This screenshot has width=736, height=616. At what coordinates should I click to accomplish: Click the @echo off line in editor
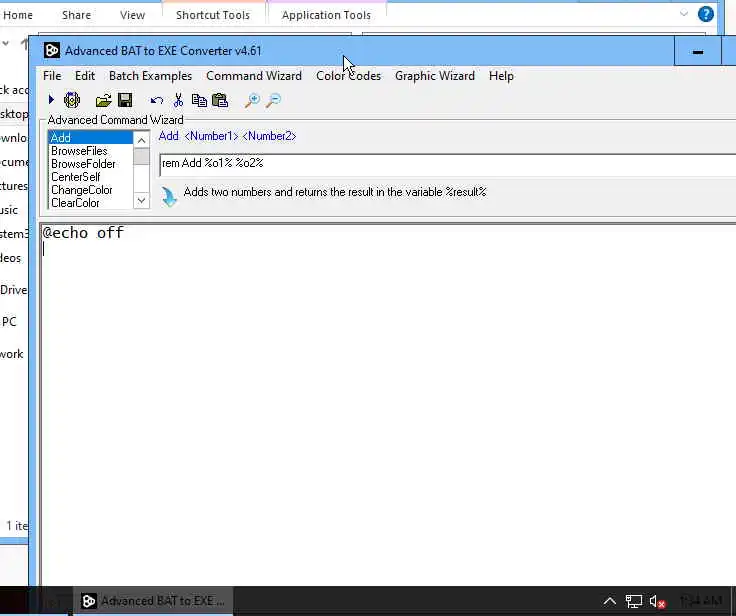83,232
